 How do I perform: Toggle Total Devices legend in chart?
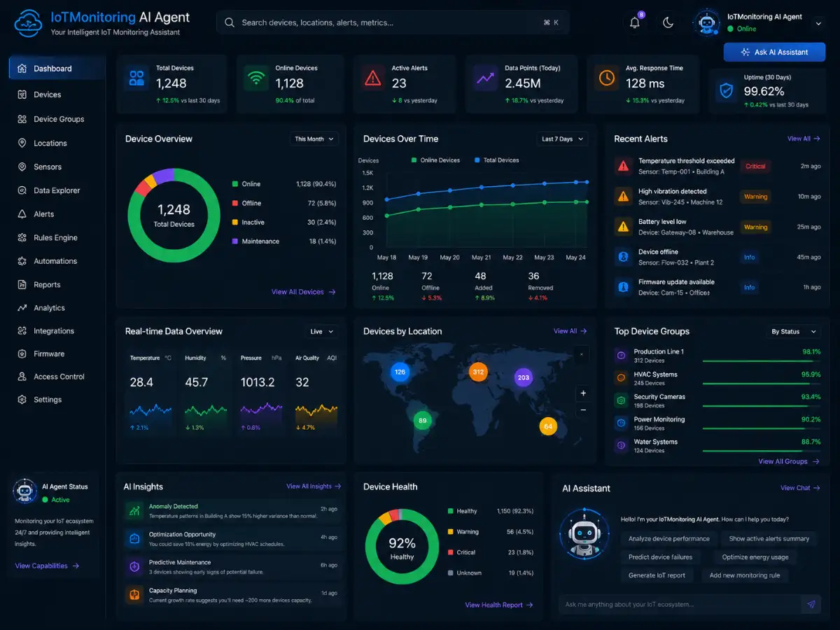(497, 160)
